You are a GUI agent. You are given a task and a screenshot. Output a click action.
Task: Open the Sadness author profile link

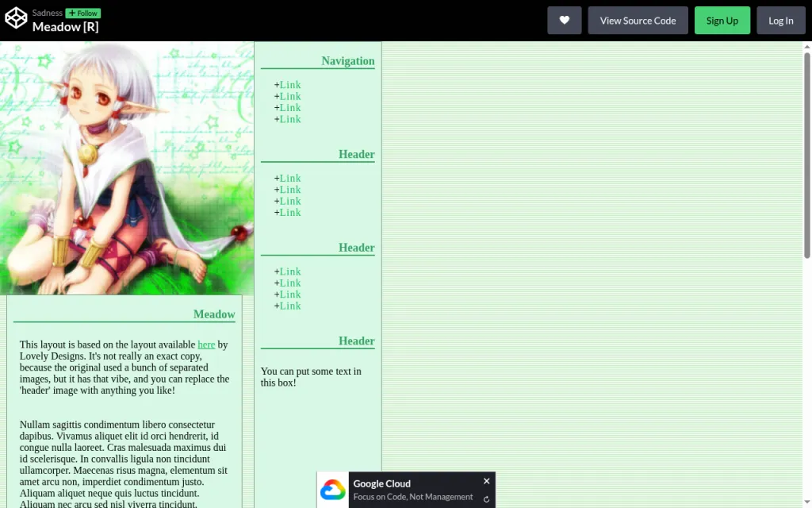pos(47,13)
